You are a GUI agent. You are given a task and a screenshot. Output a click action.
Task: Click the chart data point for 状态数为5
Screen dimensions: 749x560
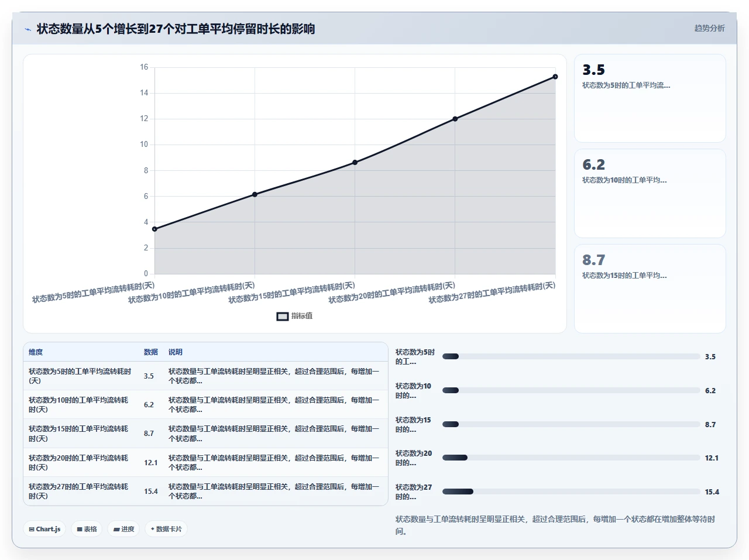154,229
